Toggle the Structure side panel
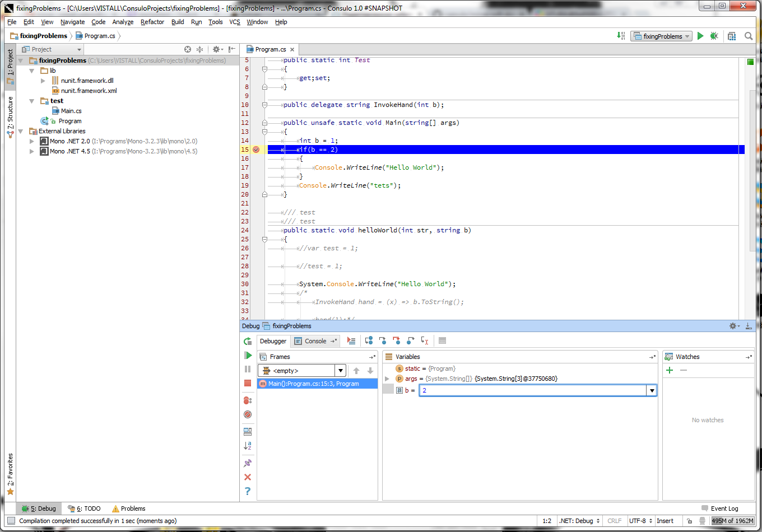The height and width of the screenshot is (532, 762). coord(10,117)
